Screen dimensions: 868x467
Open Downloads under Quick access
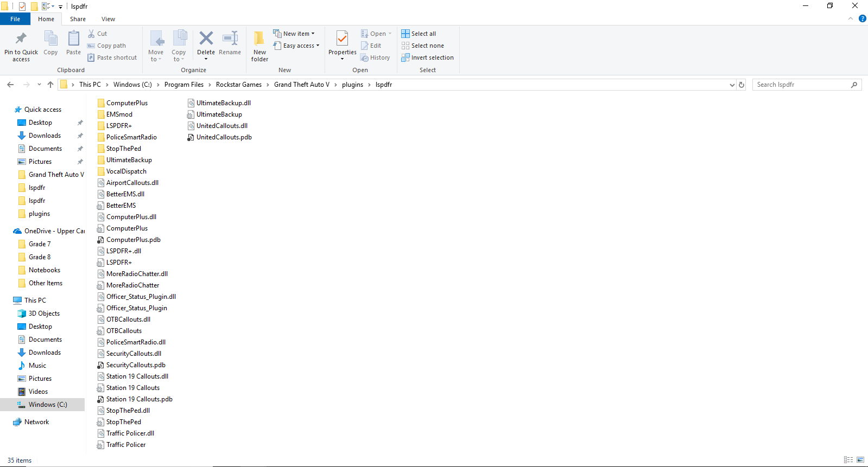(45, 136)
